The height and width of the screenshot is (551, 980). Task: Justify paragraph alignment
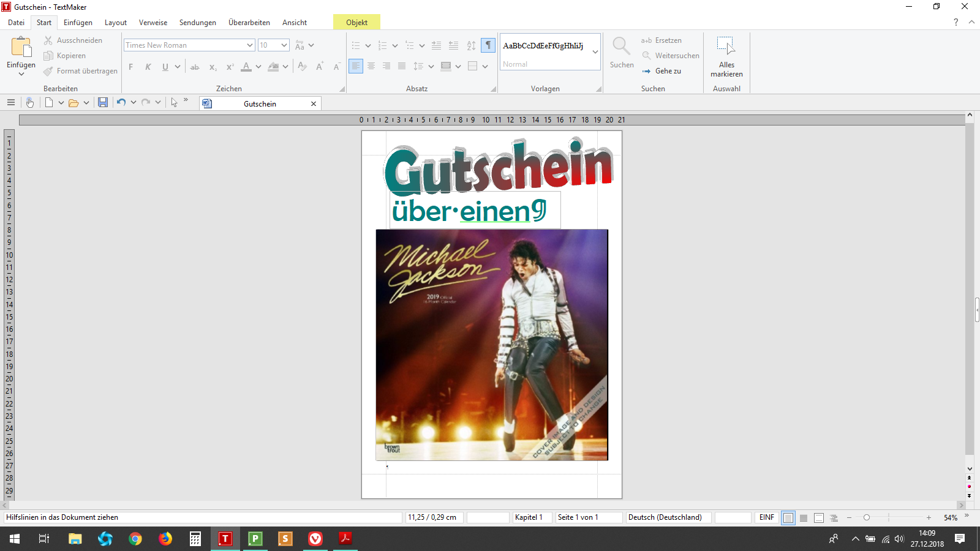[x=402, y=66]
